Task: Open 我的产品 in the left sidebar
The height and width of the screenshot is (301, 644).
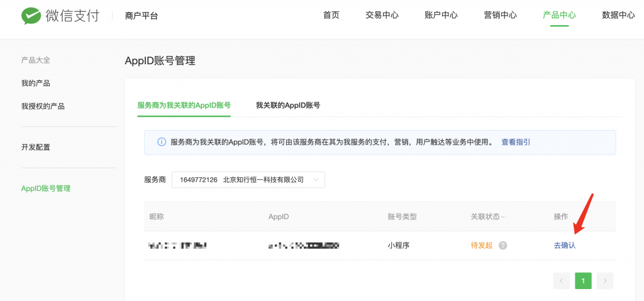Action: (36, 84)
